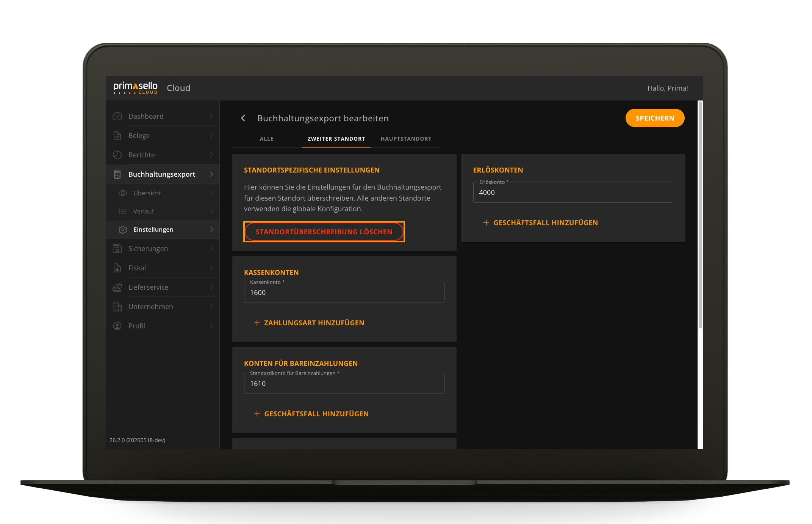Collapse the Buchhaltungsexport chevron
The width and height of the screenshot is (812, 524).
pyautogui.click(x=211, y=174)
